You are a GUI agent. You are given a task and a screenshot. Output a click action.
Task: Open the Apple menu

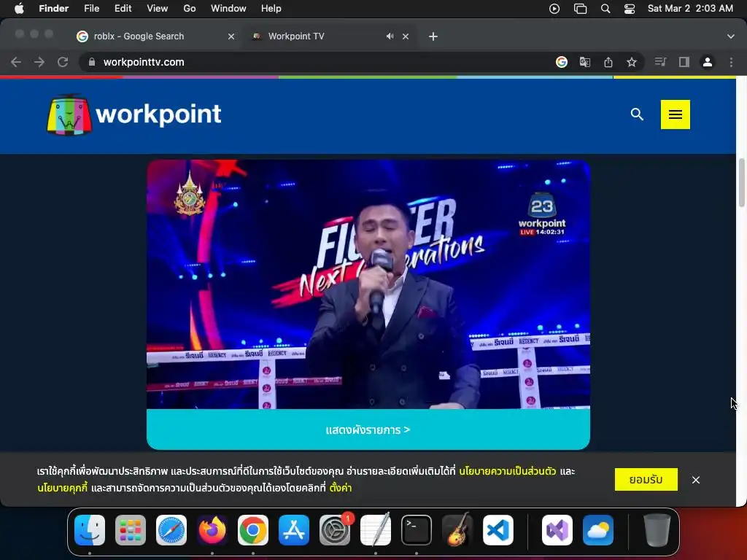pyautogui.click(x=19, y=9)
